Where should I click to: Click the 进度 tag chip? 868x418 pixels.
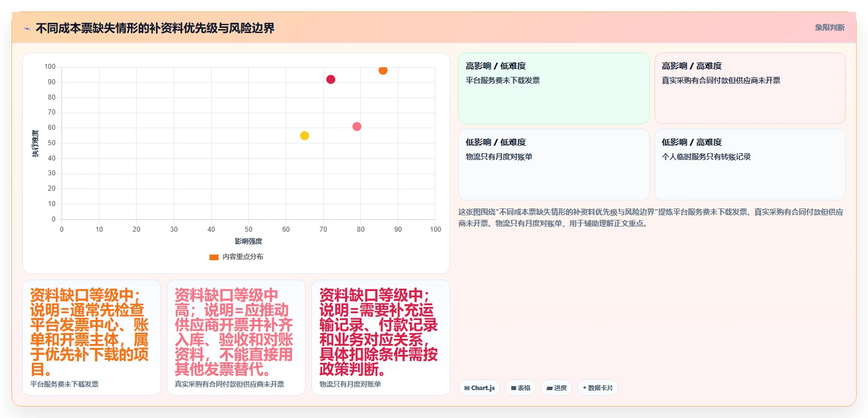557,388
